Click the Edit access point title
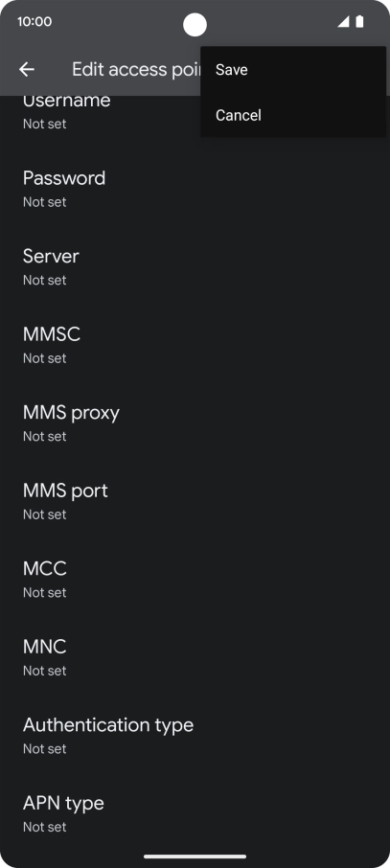This screenshot has width=390, height=868. click(136, 69)
